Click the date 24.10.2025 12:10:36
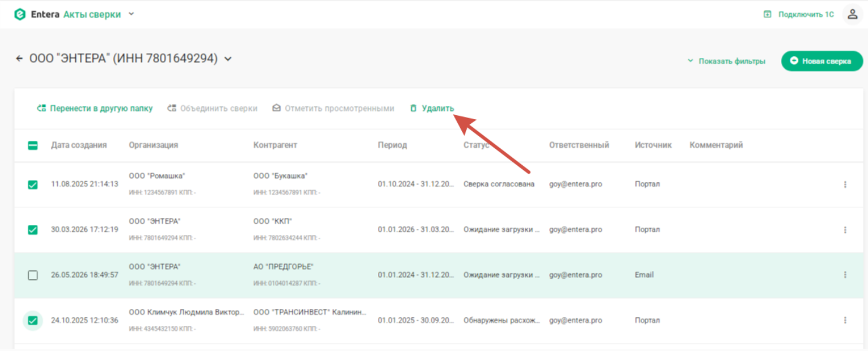This screenshot has height=351, width=868. click(x=85, y=320)
